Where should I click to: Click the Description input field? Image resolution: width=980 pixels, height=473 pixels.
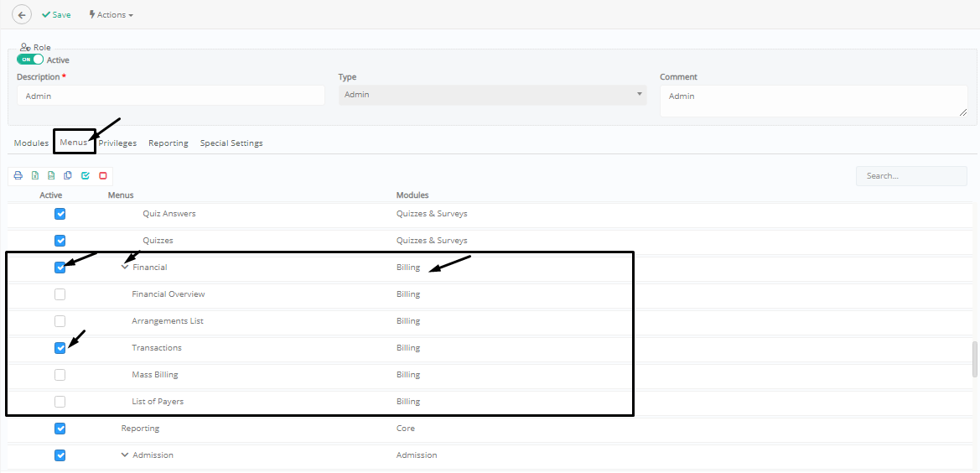tap(171, 96)
